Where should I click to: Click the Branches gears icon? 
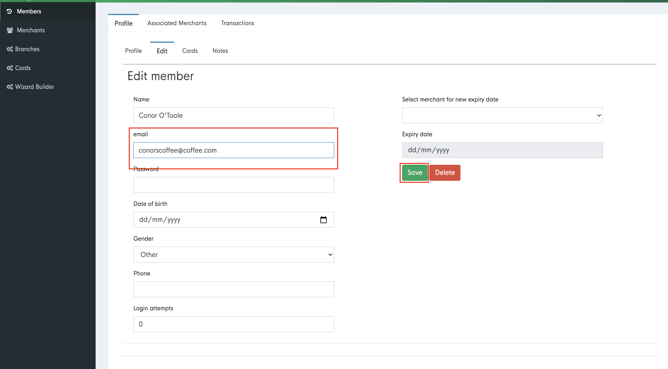click(10, 49)
